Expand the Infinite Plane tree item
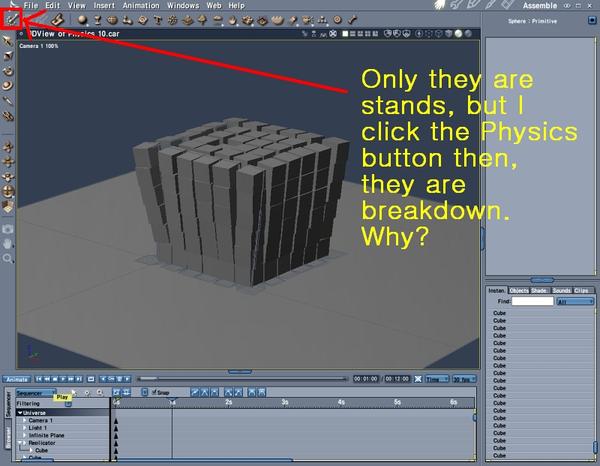The width and height of the screenshot is (600, 466). click(x=25, y=435)
